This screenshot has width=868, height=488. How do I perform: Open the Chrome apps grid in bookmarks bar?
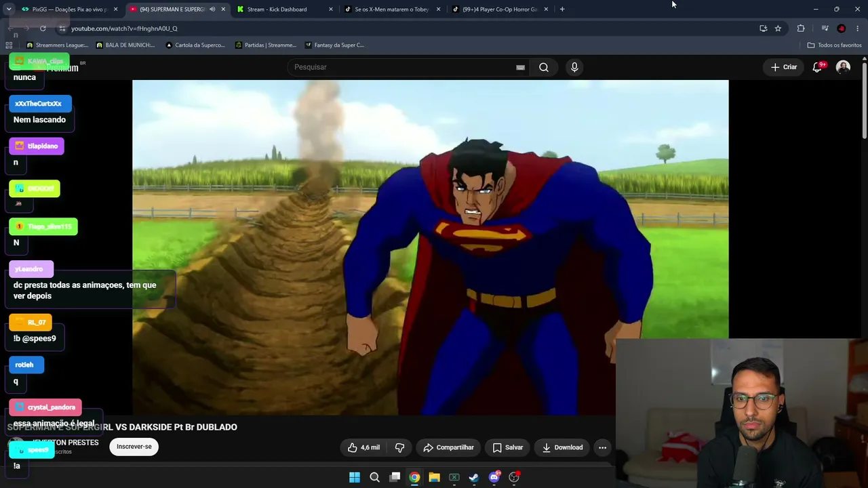pos(9,45)
